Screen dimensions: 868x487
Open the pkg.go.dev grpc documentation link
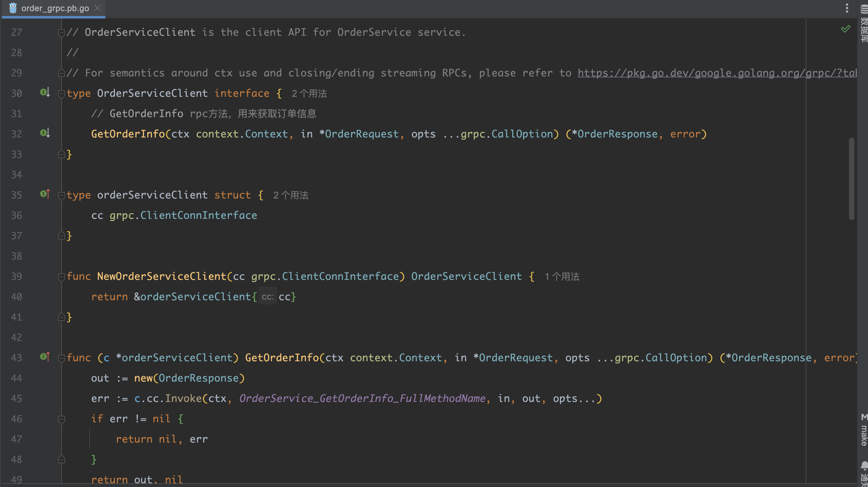tap(717, 73)
